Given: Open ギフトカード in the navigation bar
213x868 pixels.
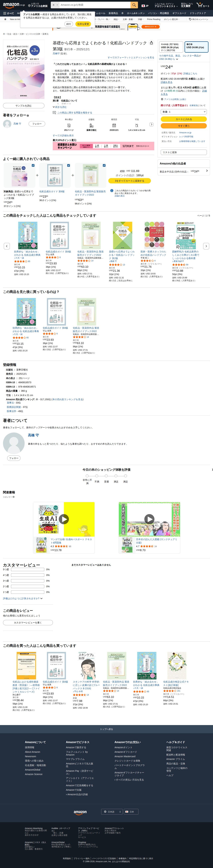Looking at the screenshot, I should tap(179, 13).
